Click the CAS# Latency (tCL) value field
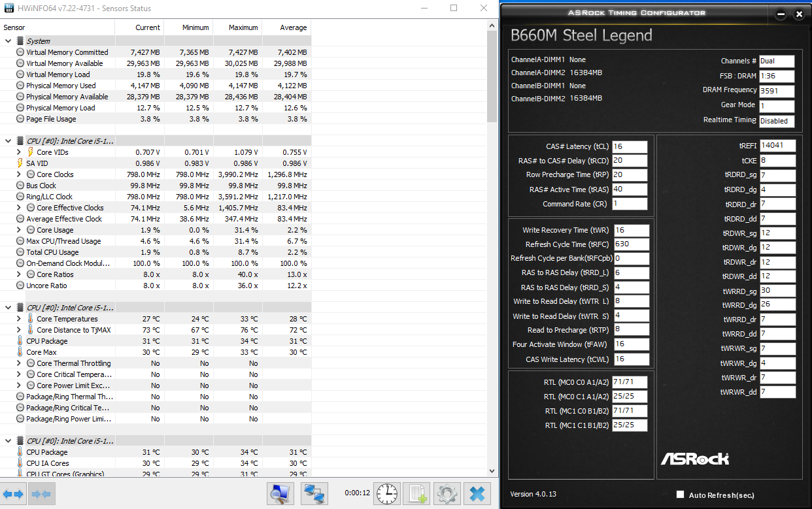Screen dimensions: 812x509 [x=630, y=147]
